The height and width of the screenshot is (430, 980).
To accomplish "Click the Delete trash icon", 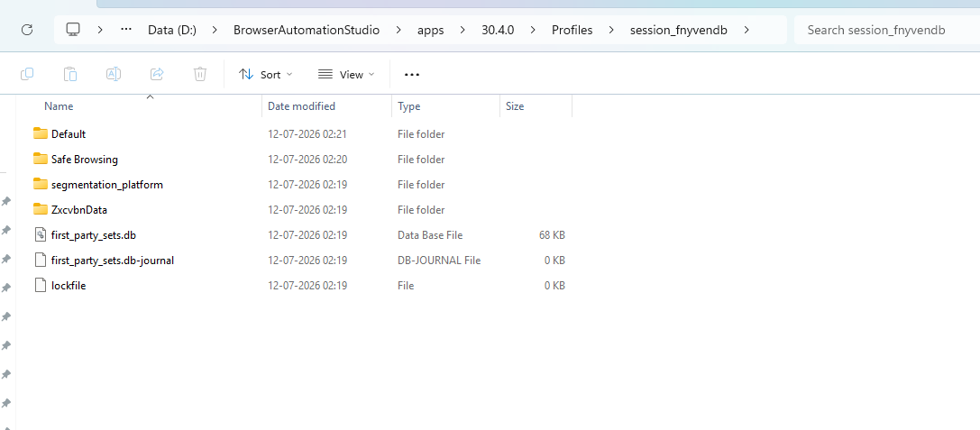I will point(200,75).
